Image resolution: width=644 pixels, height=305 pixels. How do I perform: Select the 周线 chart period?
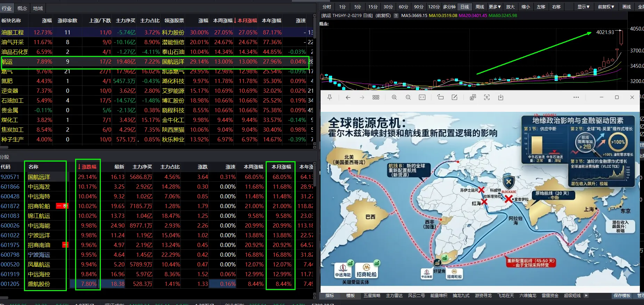[480, 7]
